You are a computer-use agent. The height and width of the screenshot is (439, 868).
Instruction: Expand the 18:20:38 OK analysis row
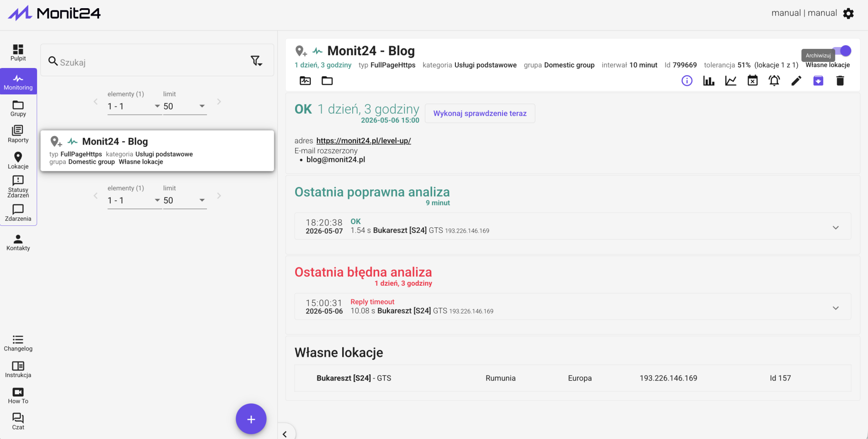[836, 228]
